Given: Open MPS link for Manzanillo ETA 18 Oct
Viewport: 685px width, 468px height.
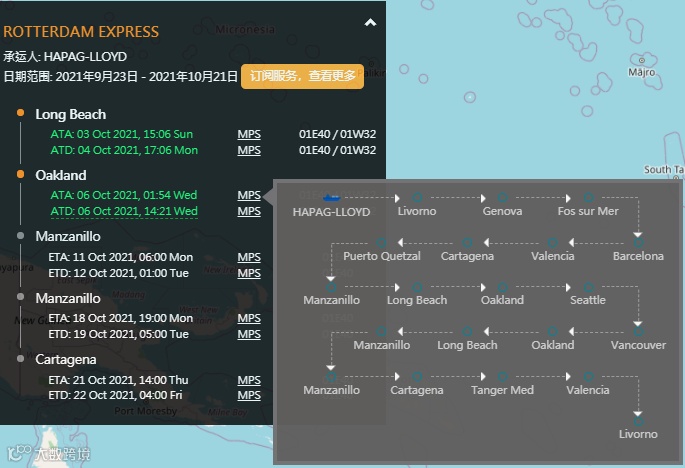Looking at the screenshot, I should point(249,318).
